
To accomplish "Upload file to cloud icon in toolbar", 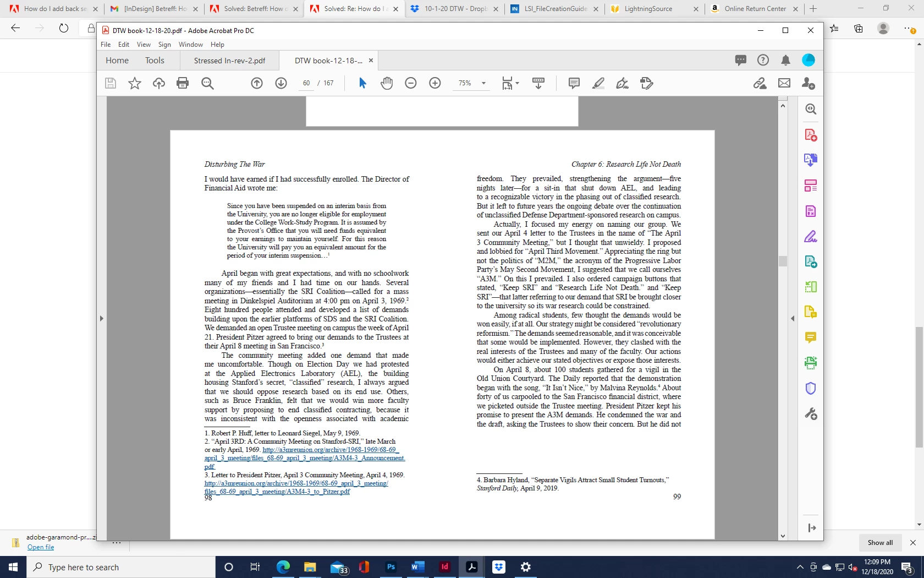I will click(x=159, y=83).
